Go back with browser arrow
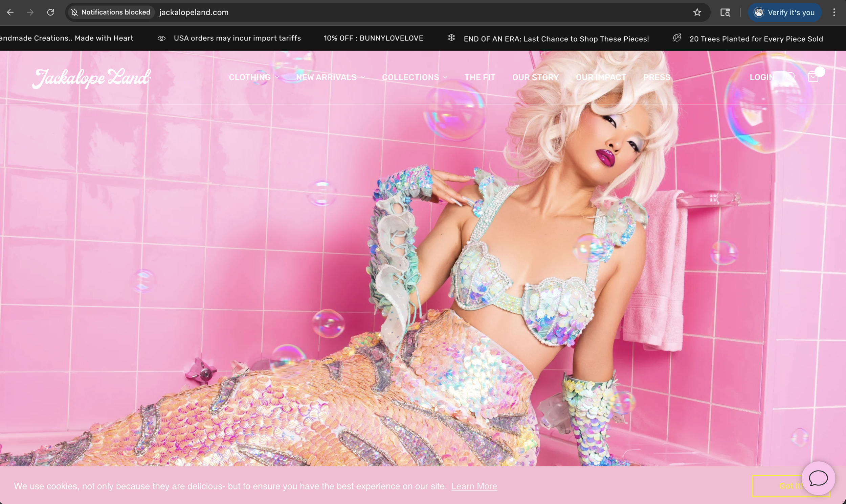This screenshot has width=846, height=504. [x=10, y=13]
